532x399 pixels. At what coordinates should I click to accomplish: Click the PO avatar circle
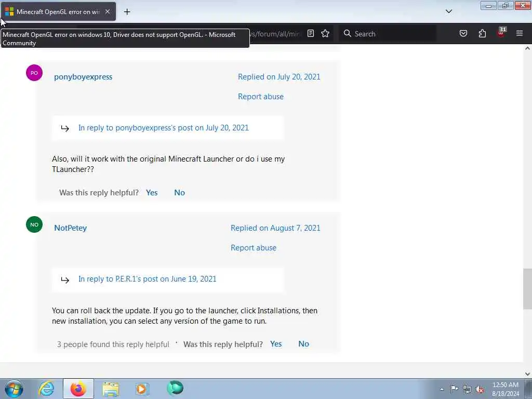pyautogui.click(x=34, y=73)
